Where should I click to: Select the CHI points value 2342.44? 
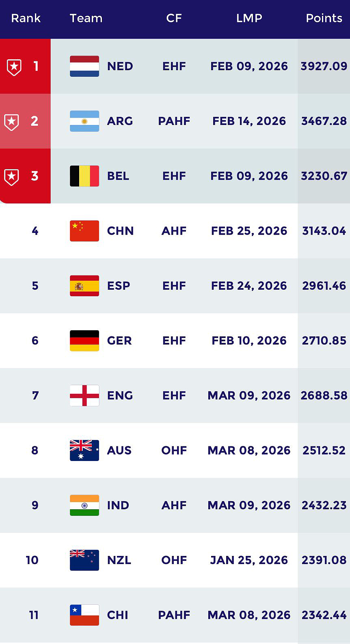(324, 615)
